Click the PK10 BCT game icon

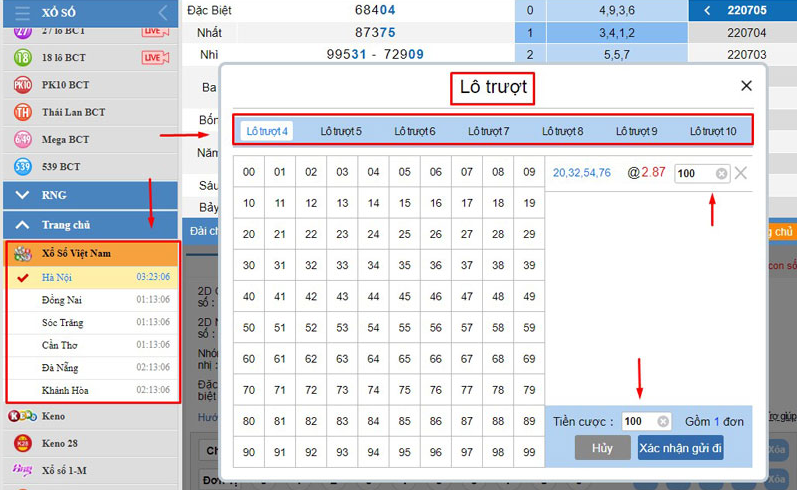(22, 85)
